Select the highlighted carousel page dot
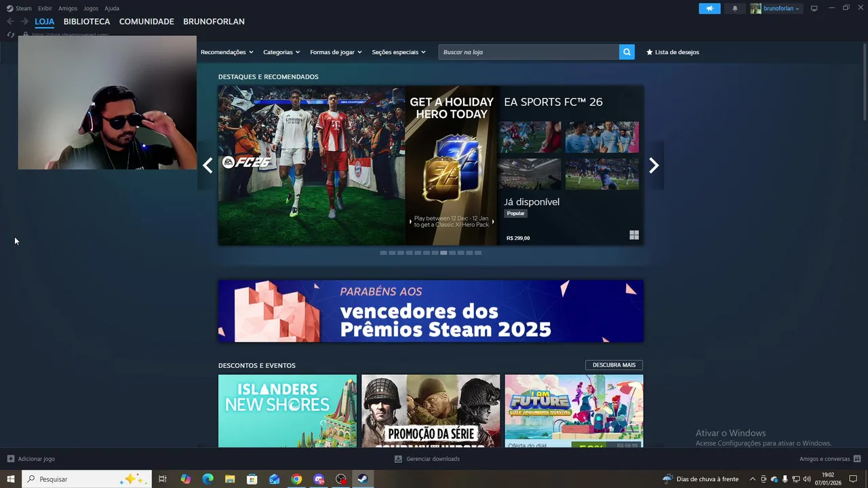The height and width of the screenshot is (488, 868). (x=443, y=253)
